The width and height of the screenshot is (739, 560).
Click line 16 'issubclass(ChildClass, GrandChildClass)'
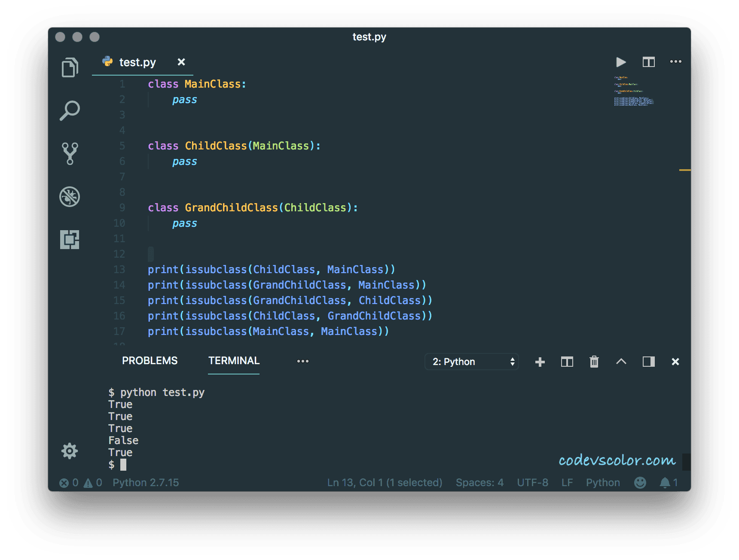point(305,316)
